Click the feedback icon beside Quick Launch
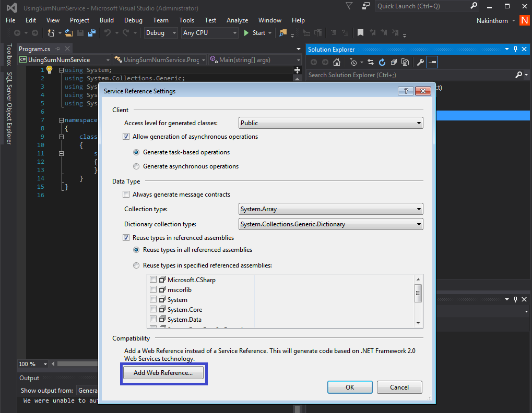The width and height of the screenshot is (532, 413). click(x=366, y=6)
